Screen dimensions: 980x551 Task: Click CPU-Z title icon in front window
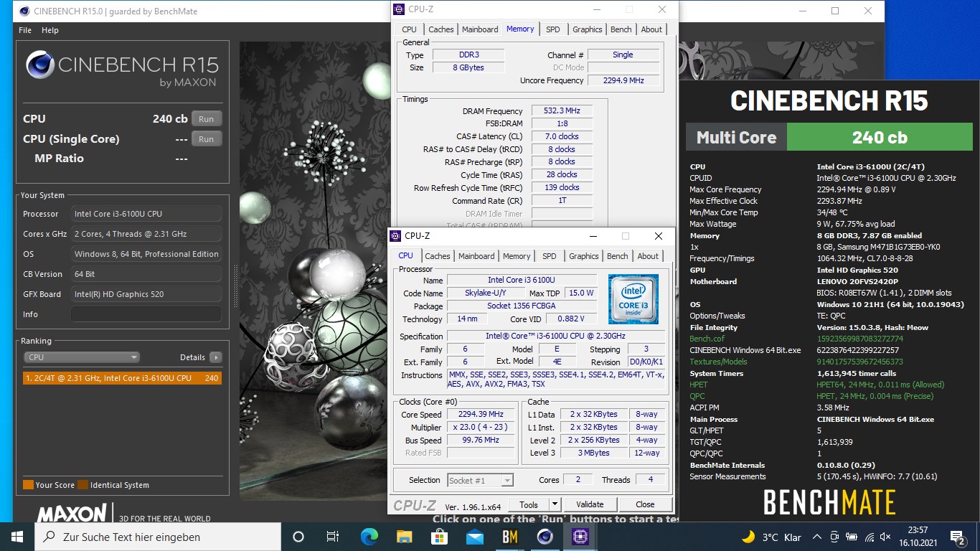click(395, 236)
